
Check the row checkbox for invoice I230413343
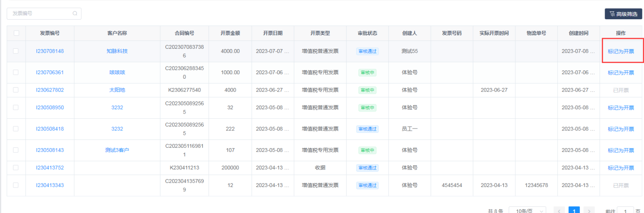[x=16, y=185]
